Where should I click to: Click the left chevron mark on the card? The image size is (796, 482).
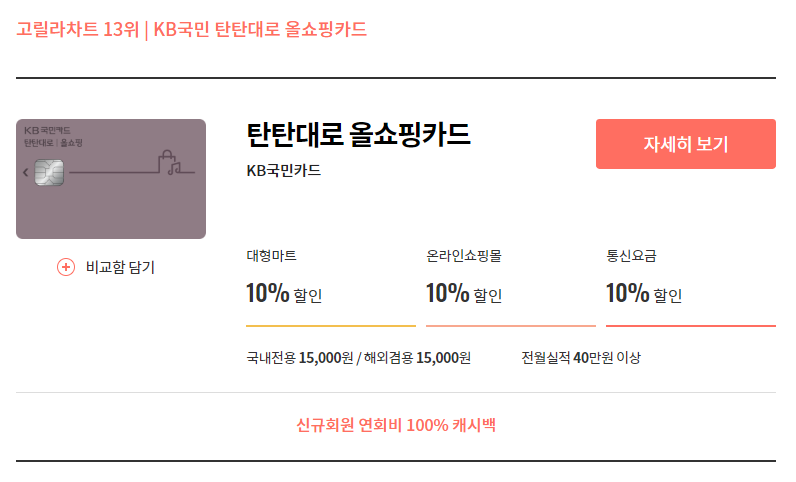25,173
